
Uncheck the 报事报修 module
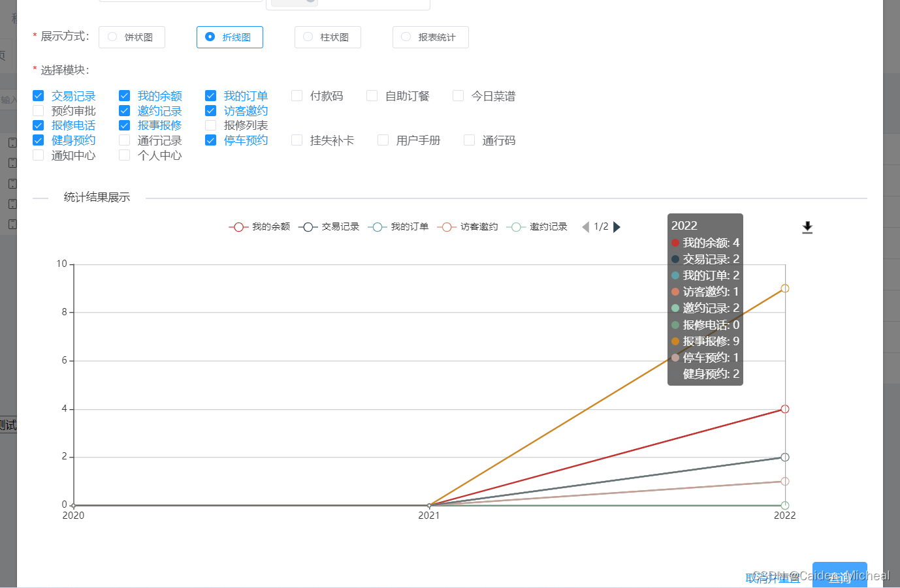125,125
